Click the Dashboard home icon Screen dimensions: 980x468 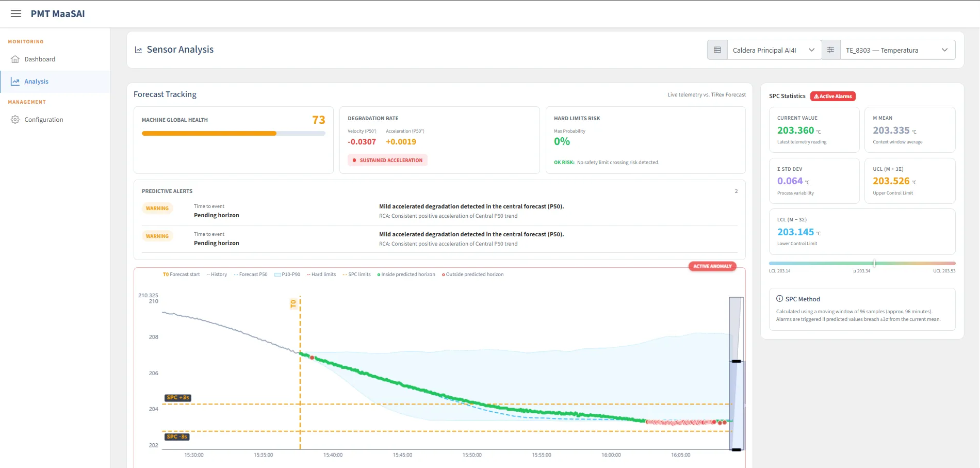15,59
